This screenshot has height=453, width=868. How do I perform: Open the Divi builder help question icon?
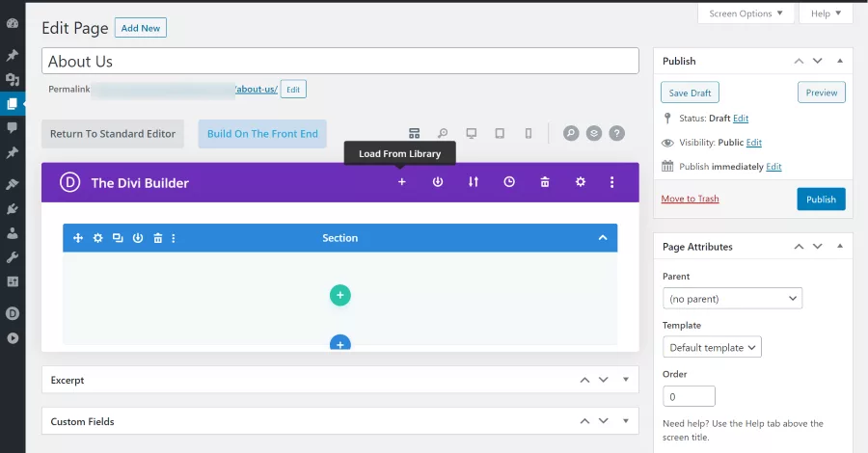coord(616,133)
